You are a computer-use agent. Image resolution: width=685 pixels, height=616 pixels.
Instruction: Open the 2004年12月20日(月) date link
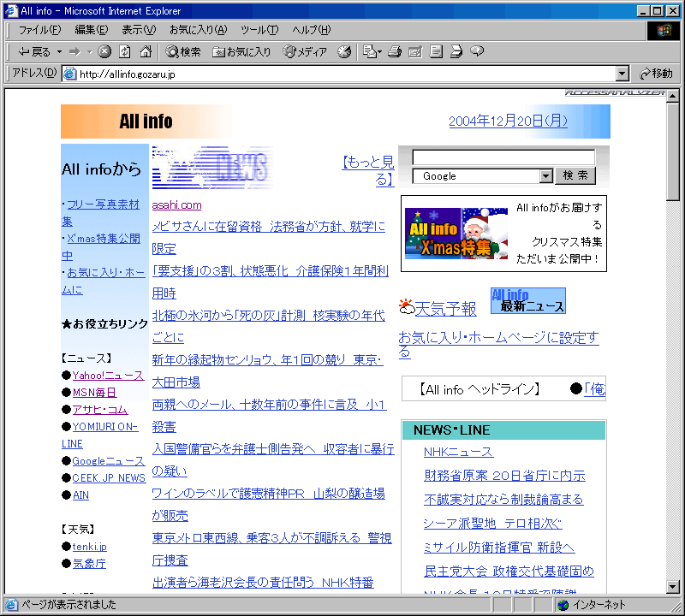(508, 121)
